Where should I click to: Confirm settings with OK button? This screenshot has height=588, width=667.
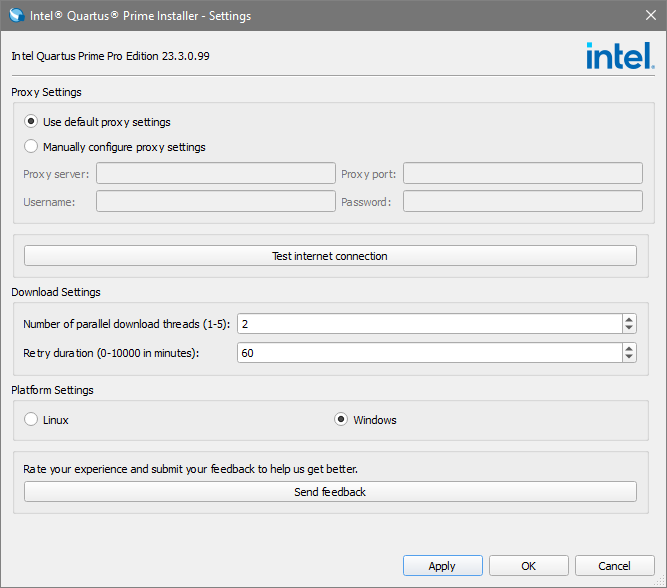click(x=529, y=566)
